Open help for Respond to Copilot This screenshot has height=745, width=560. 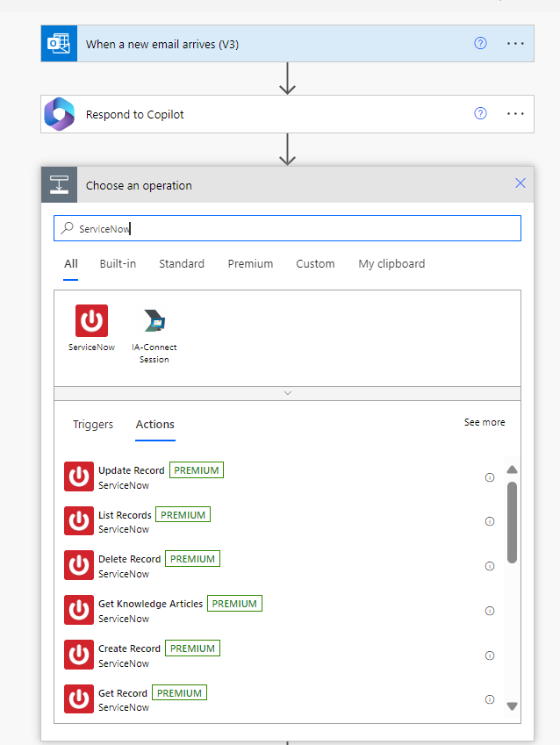pos(480,113)
